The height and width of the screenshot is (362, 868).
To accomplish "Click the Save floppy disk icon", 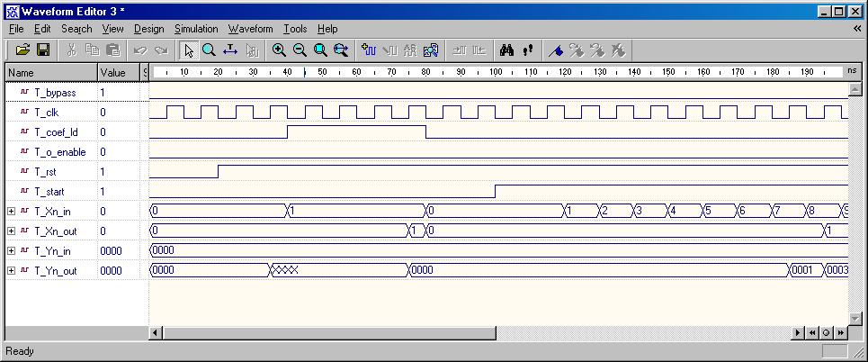I will pos(42,50).
